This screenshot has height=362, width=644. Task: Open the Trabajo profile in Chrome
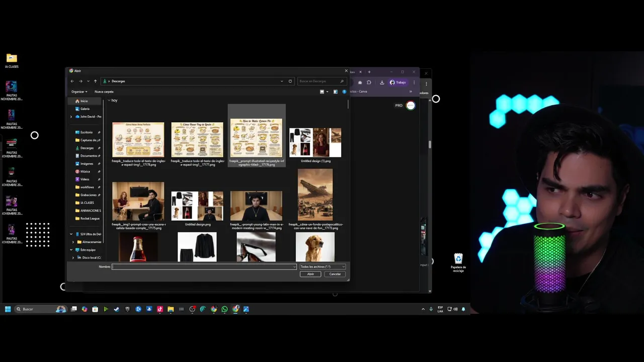[397, 82]
